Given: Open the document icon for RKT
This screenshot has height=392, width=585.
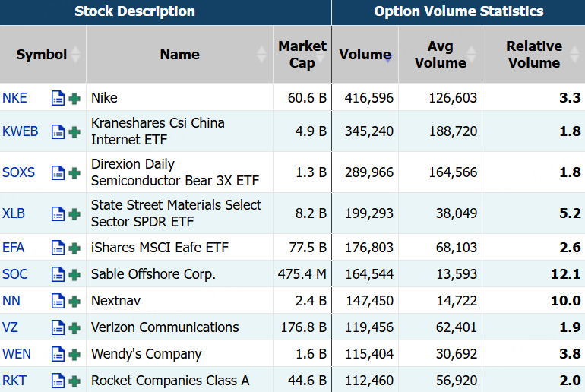Looking at the screenshot, I should tap(58, 381).
